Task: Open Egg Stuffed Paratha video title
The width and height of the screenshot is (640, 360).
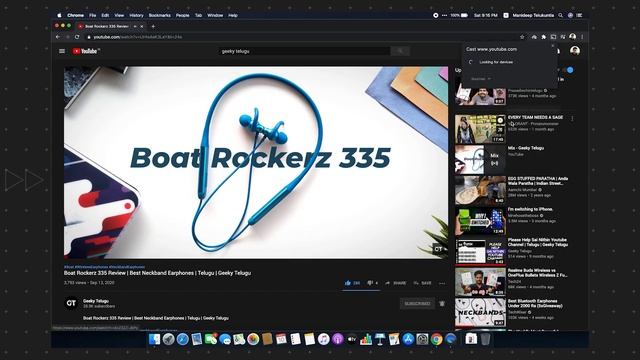Action: (x=538, y=181)
